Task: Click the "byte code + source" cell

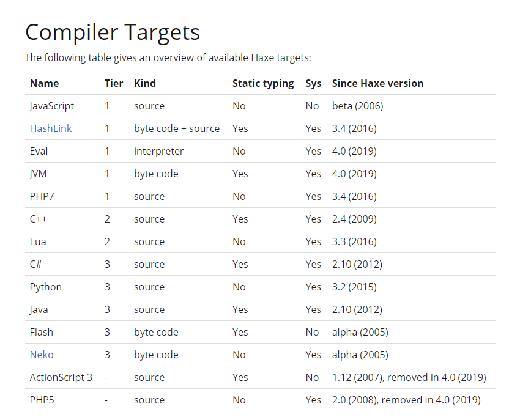Action: 177,128
